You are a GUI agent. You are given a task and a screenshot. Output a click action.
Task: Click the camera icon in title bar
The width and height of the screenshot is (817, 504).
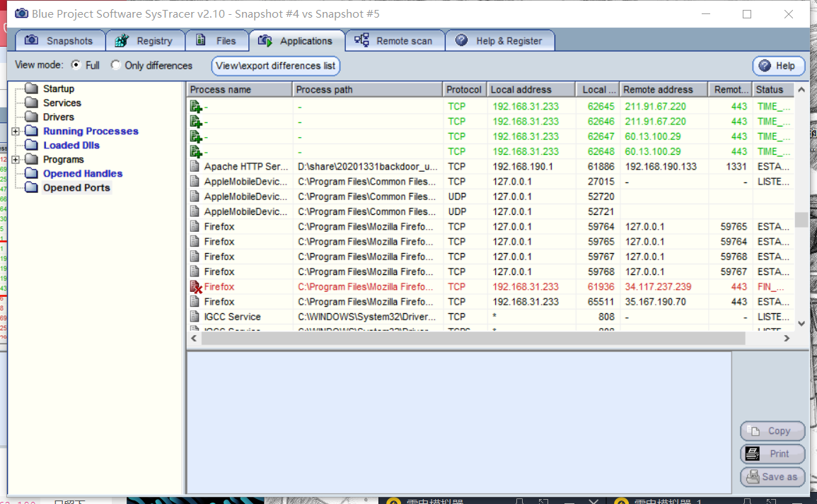point(21,13)
